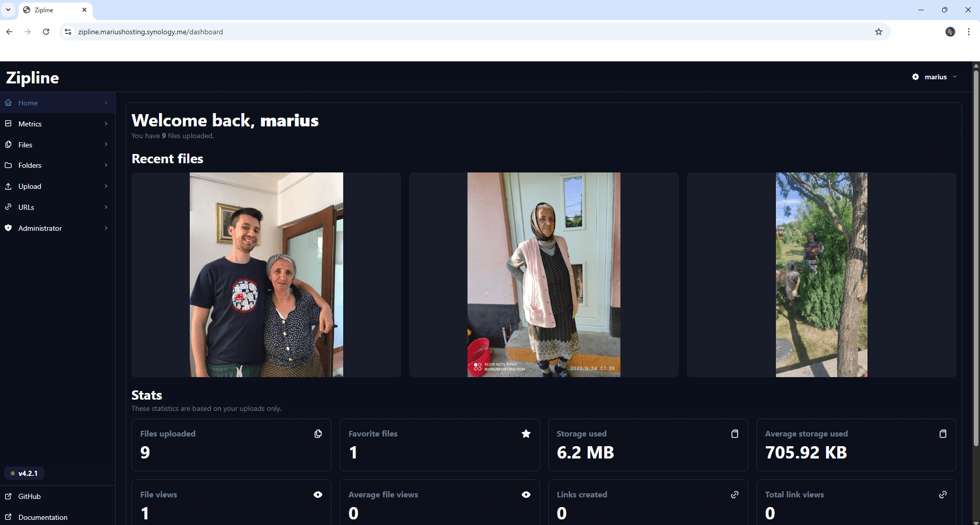Go forward in the browser
The image size is (980, 525).
pos(28,32)
